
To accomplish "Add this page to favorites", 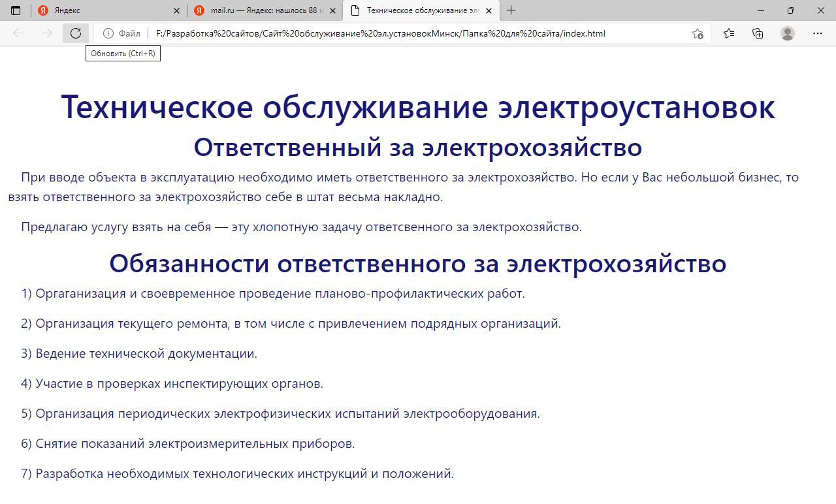I will [x=698, y=33].
